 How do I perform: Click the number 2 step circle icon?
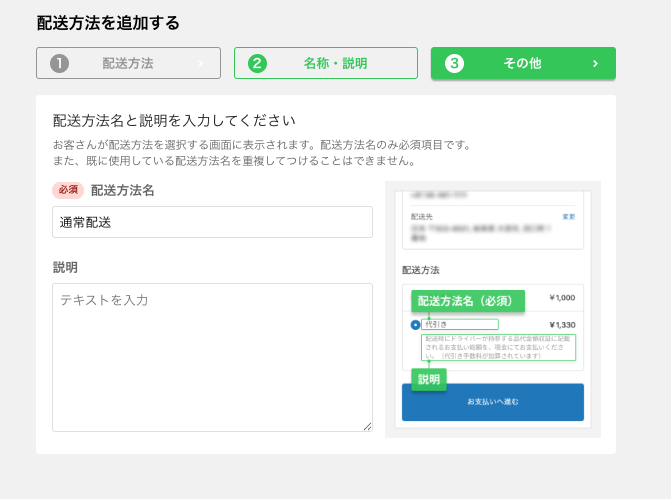[x=257, y=63]
